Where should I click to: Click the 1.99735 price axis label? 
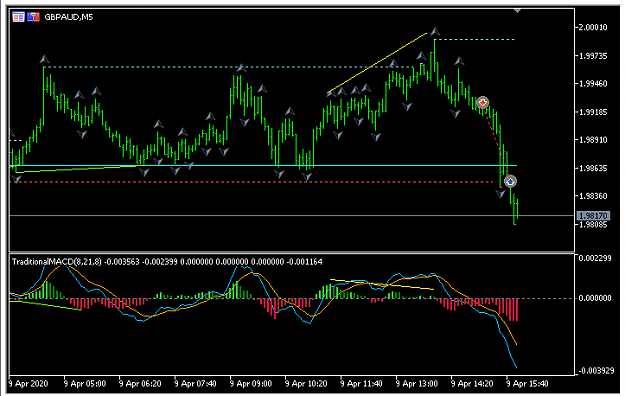pyautogui.click(x=593, y=56)
